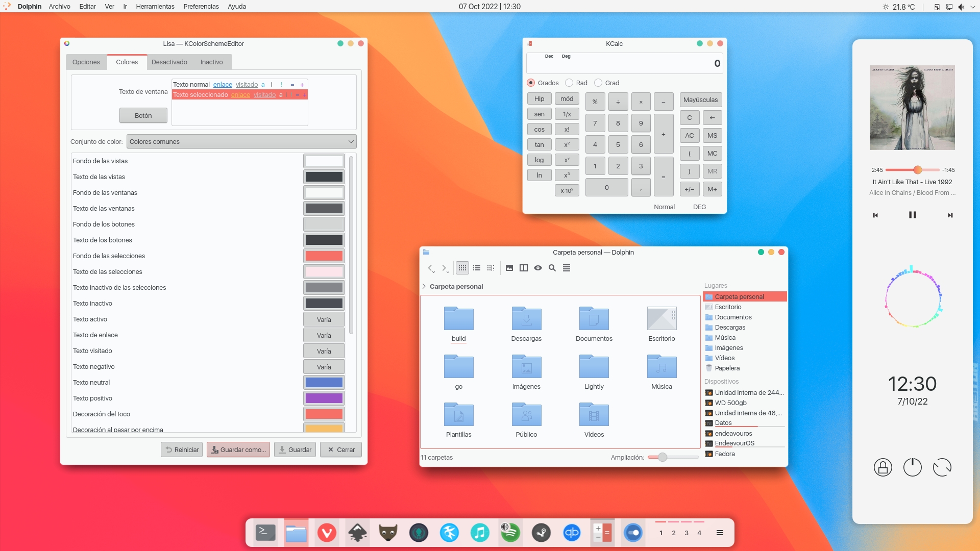Click the Guardar como button
This screenshot has width=980, height=551.
[x=238, y=449]
